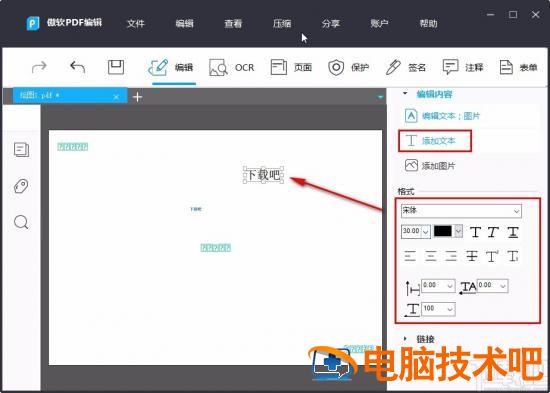Close the current pdf document tab
The height and width of the screenshot is (393, 550).
click(116, 97)
